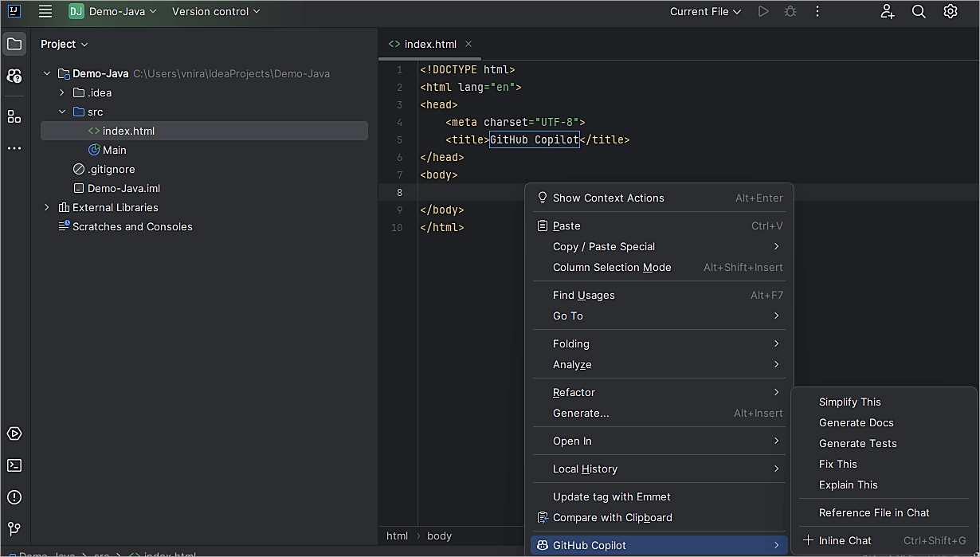The width and height of the screenshot is (980, 557).
Task: Click Show Context Actions menu entry
Action: [x=608, y=198]
